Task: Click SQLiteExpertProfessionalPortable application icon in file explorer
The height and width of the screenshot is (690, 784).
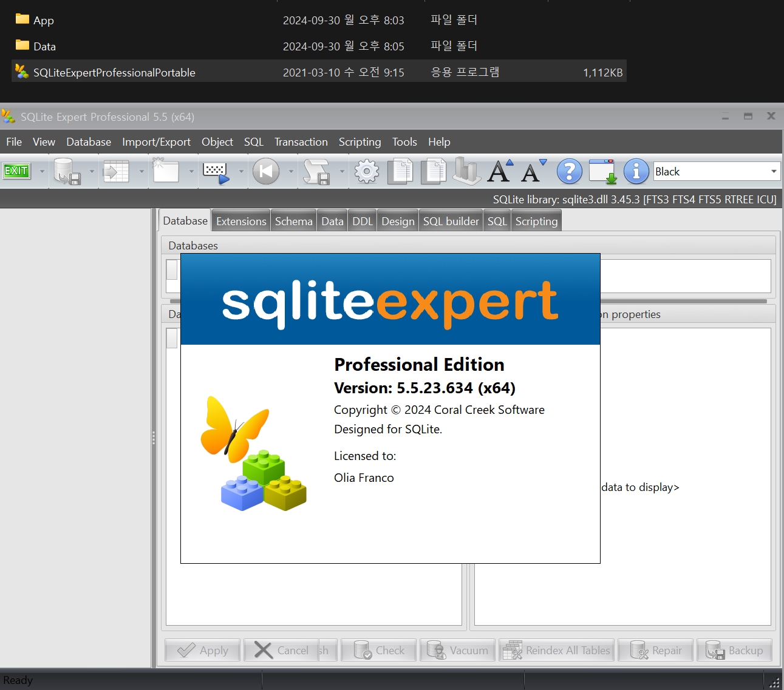Action: tap(22, 72)
